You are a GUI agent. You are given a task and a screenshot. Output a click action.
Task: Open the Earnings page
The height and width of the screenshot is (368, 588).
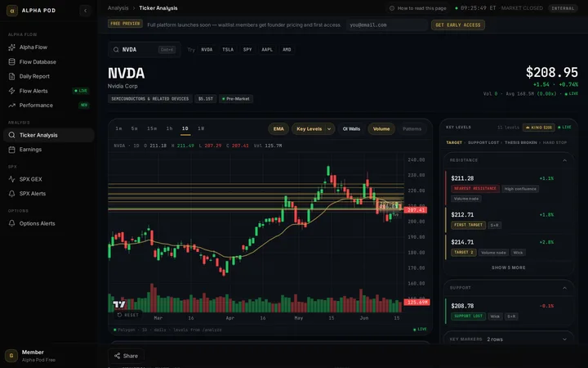49,150
